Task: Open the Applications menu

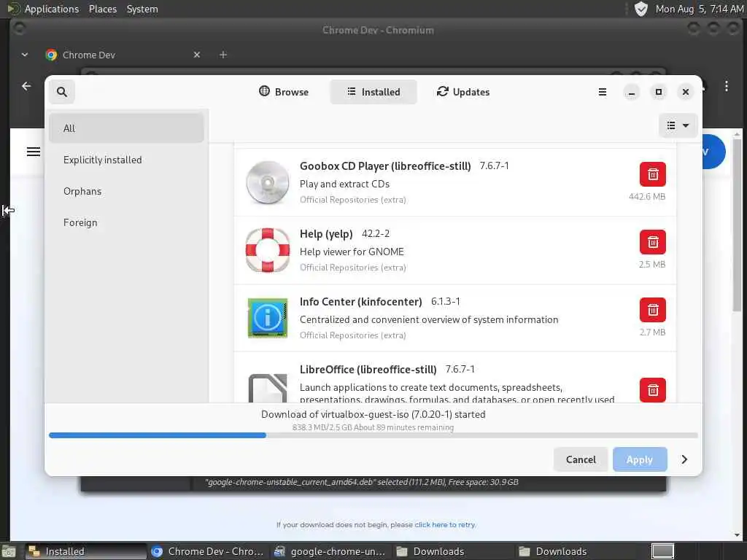Action: click(x=43, y=9)
